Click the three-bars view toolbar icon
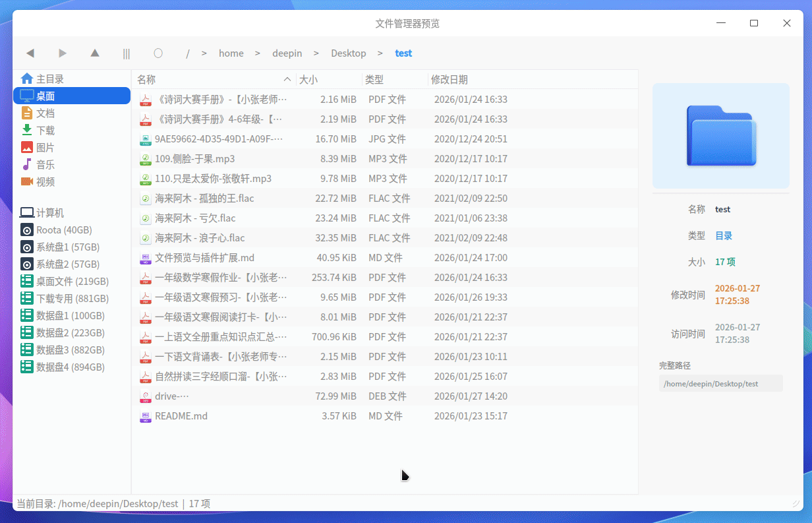This screenshot has height=523, width=812. coord(127,53)
